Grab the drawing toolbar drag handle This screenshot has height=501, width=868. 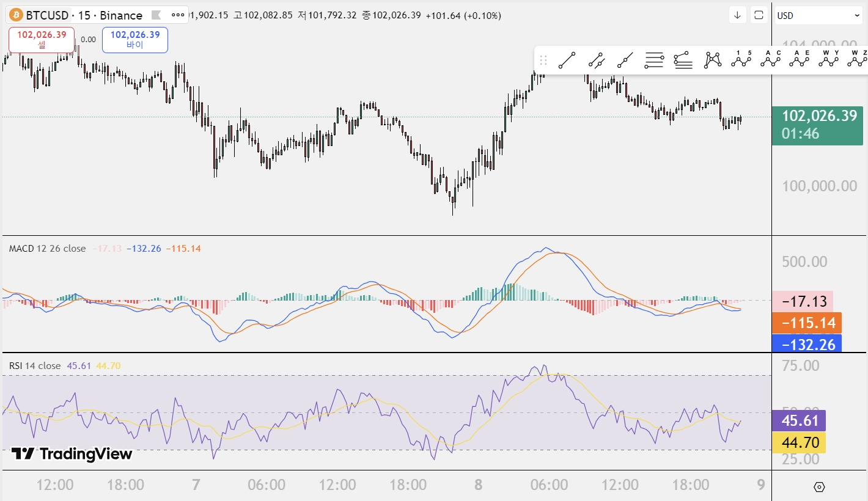tap(543, 60)
